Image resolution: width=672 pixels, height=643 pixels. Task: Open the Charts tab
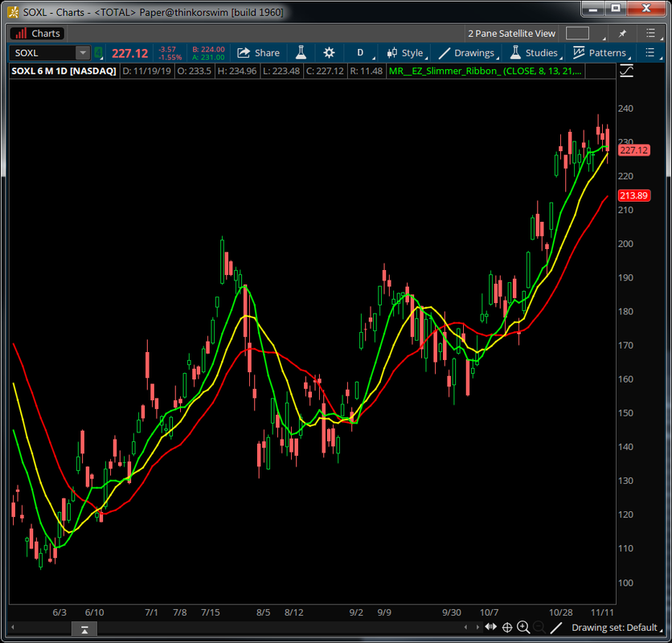click(37, 33)
